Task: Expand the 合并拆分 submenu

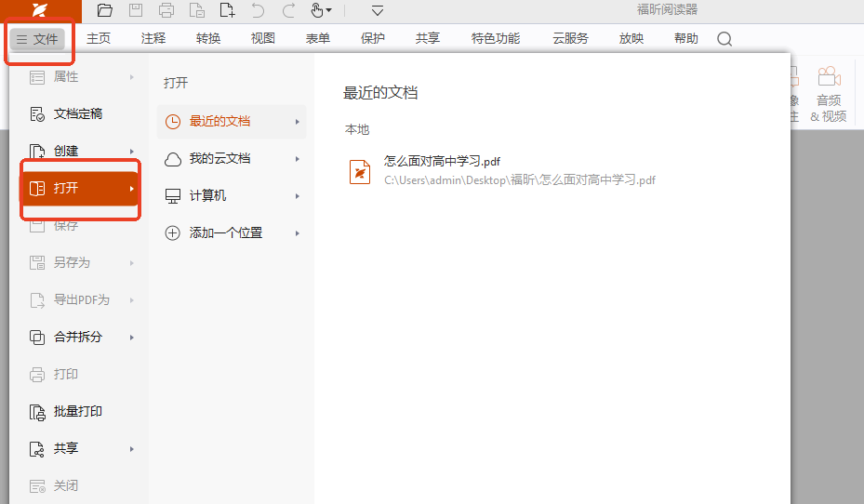Action: (79, 337)
